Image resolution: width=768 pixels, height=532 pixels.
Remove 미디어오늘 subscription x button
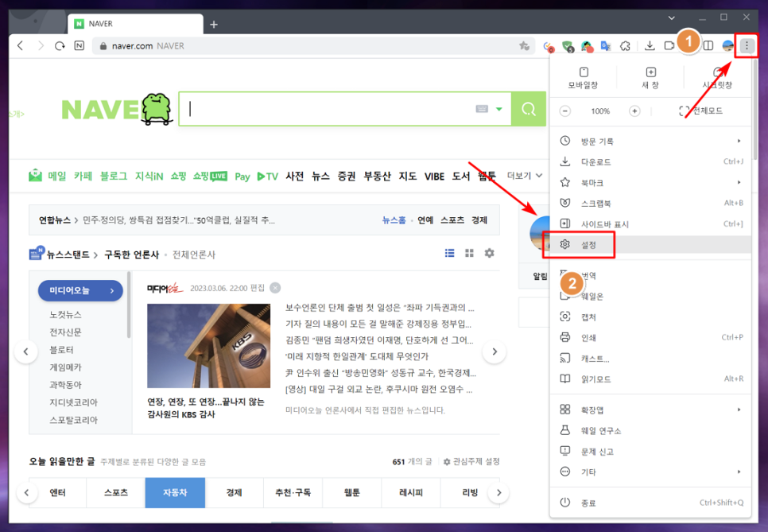275,288
